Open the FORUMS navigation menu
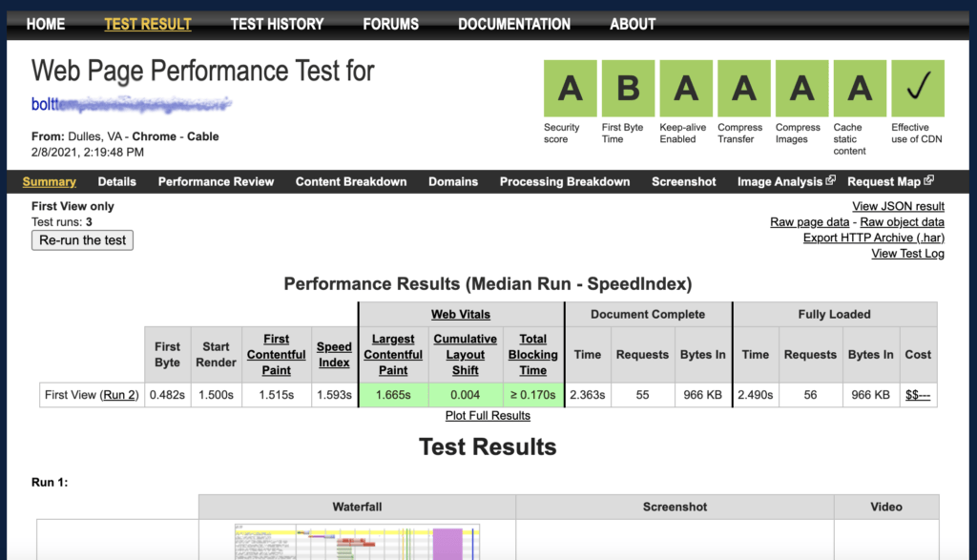Viewport: 977px width, 560px height. [x=390, y=24]
